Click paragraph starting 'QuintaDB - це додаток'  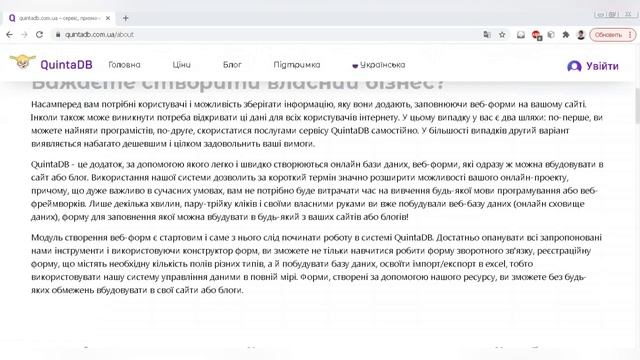[317, 191]
